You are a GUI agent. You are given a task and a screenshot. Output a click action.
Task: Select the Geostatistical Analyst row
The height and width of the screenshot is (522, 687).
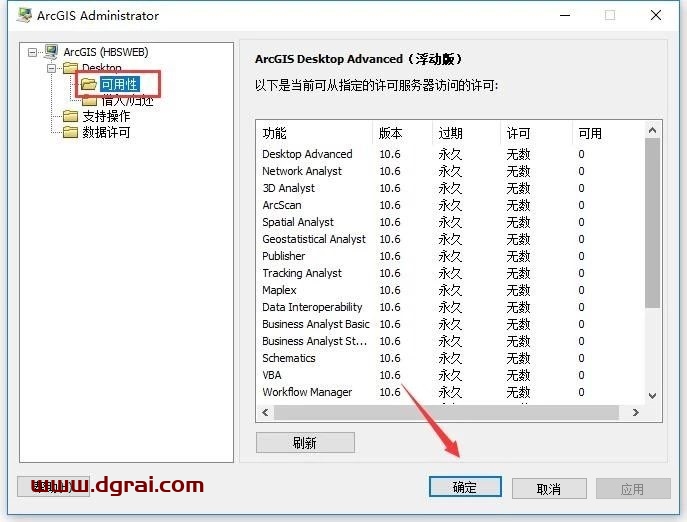point(450,239)
